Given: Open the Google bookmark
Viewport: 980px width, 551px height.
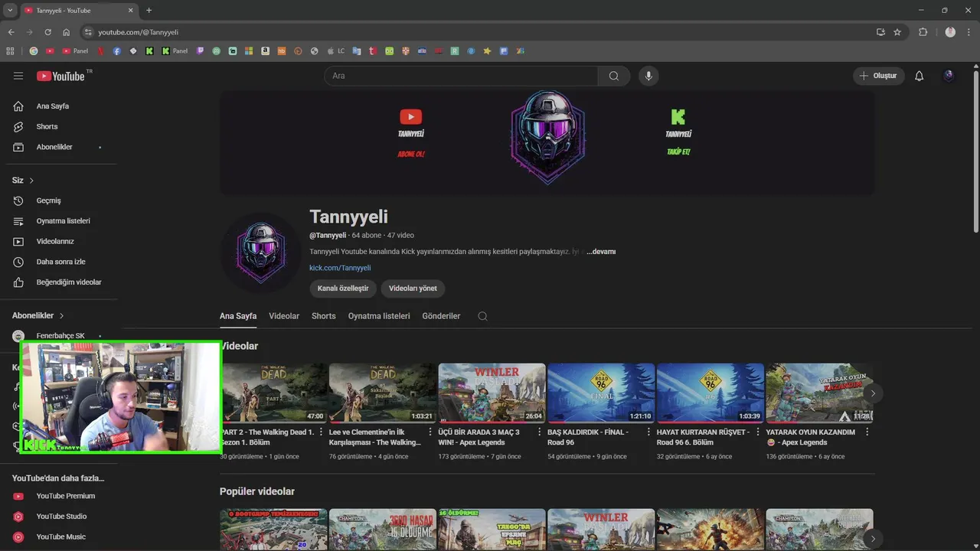Looking at the screenshot, I should [34, 51].
